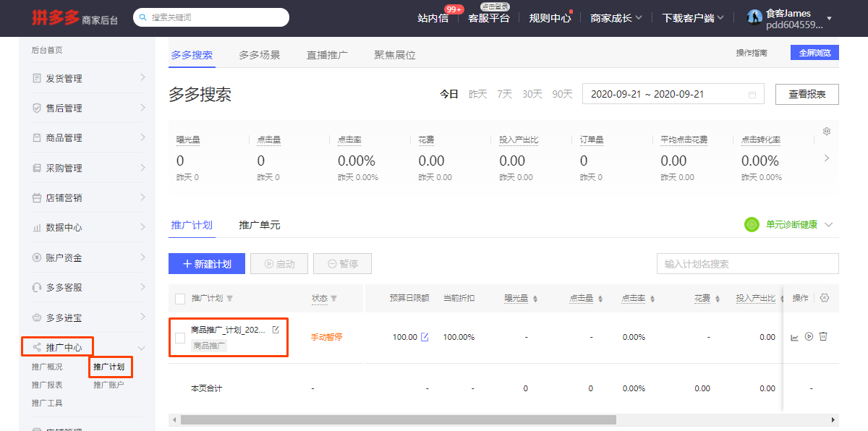Sort by 曝光量 column arrows
The height and width of the screenshot is (431, 868).
535,299
